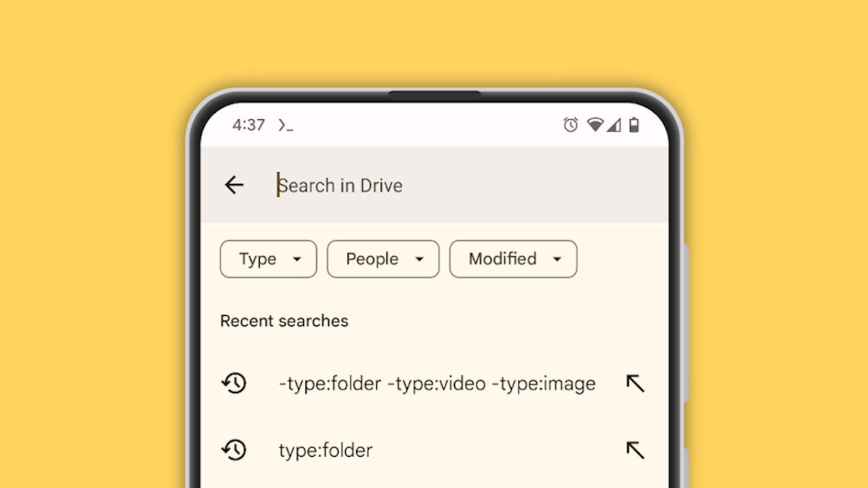868x488 pixels.
Task: Tap the Wi-Fi icon in the status bar
Action: pyautogui.click(x=594, y=124)
